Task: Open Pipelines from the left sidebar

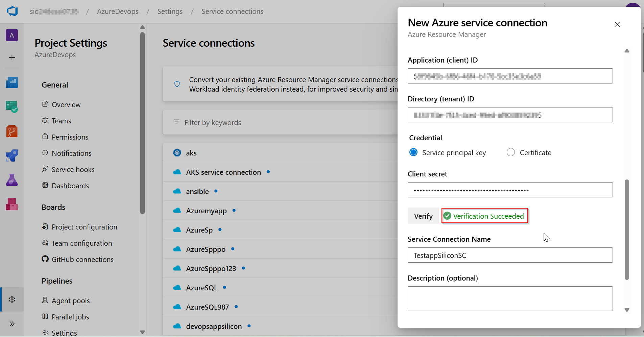Action: tap(12, 155)
